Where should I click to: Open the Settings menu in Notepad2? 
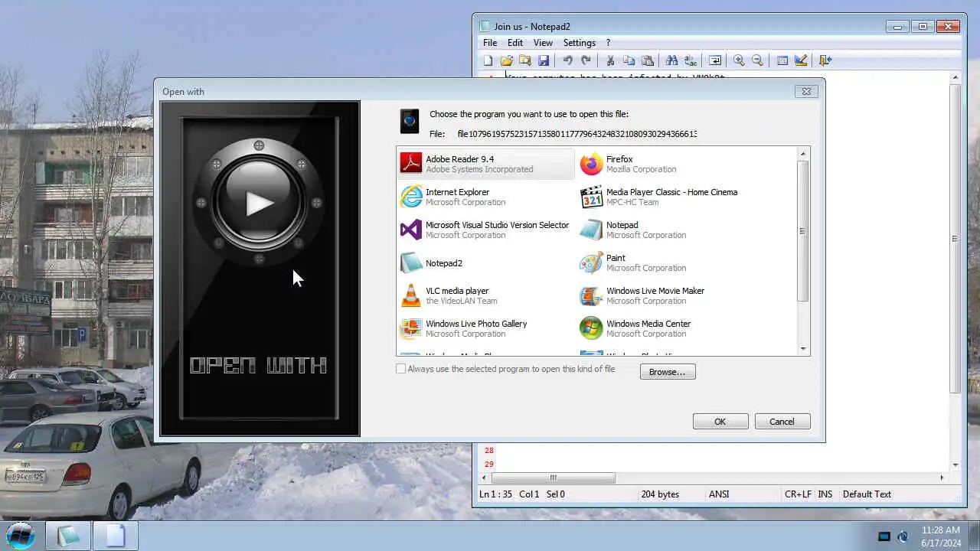[x=580, y=43]
